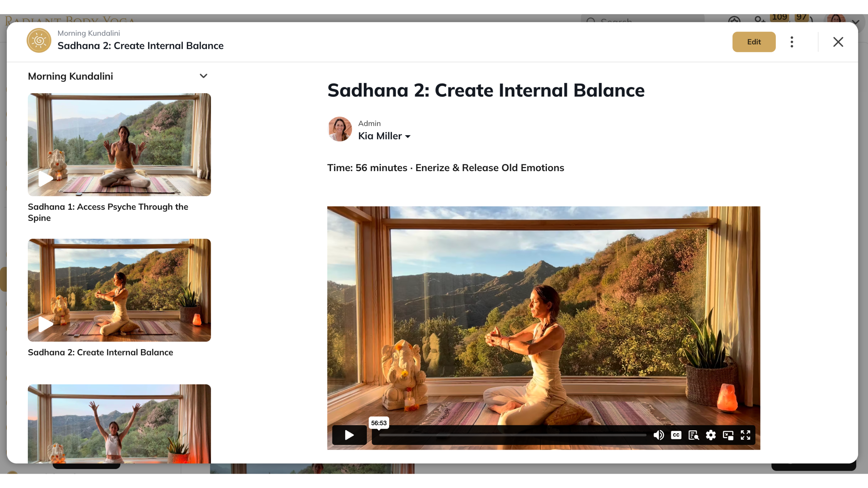The image size is (868, 488).
Task: Click the Morning Kundalini sun logo icon
Action: click(39, 40)
